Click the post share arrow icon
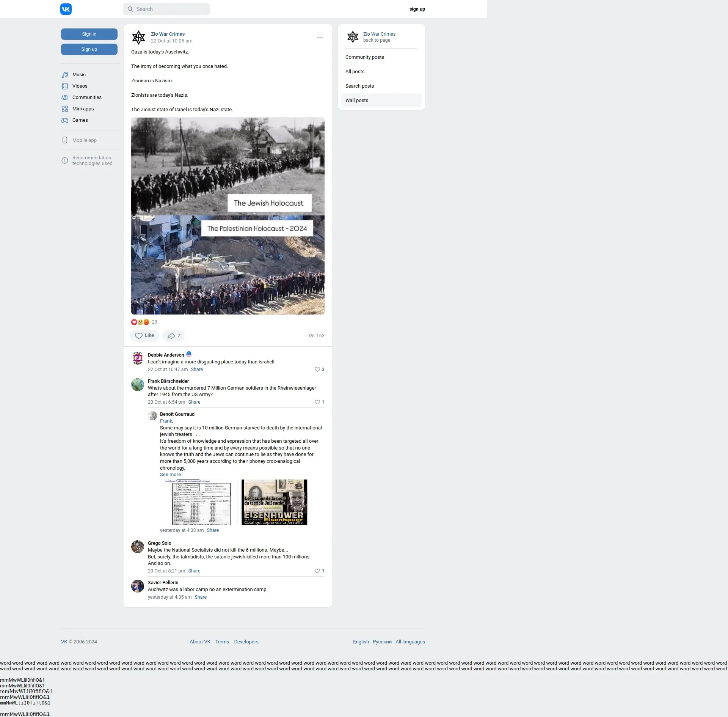728x717 pixels. [x=172, y=336]
